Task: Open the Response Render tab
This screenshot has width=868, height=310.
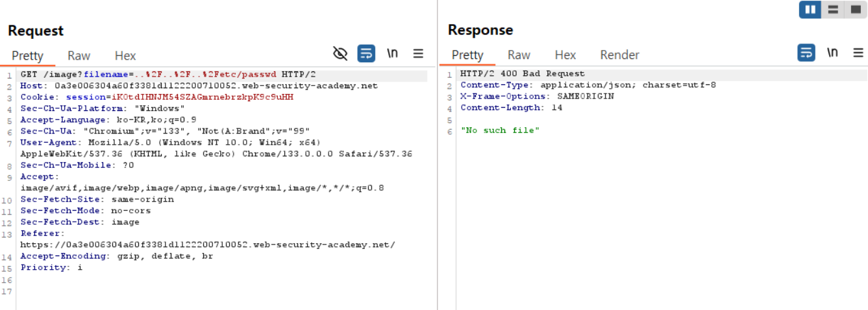Action: pos(619,55)
